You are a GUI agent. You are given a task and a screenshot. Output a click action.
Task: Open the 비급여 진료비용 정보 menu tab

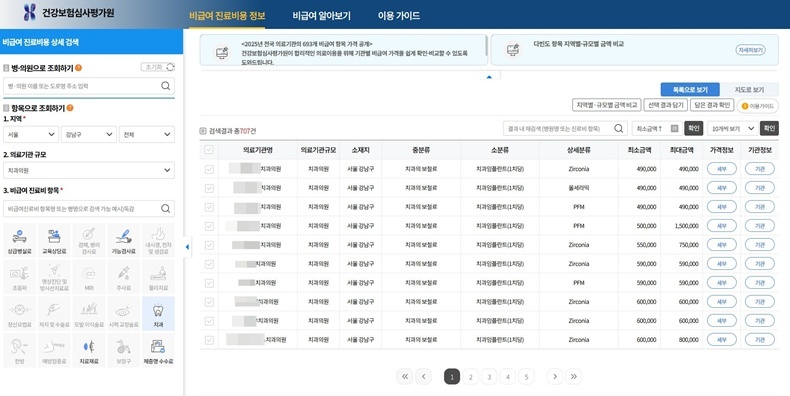[227, 15]
